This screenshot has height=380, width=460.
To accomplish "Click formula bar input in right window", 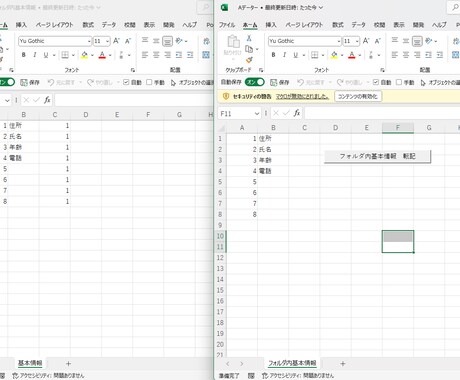I will pyautogui.click(x=382, y=113).
